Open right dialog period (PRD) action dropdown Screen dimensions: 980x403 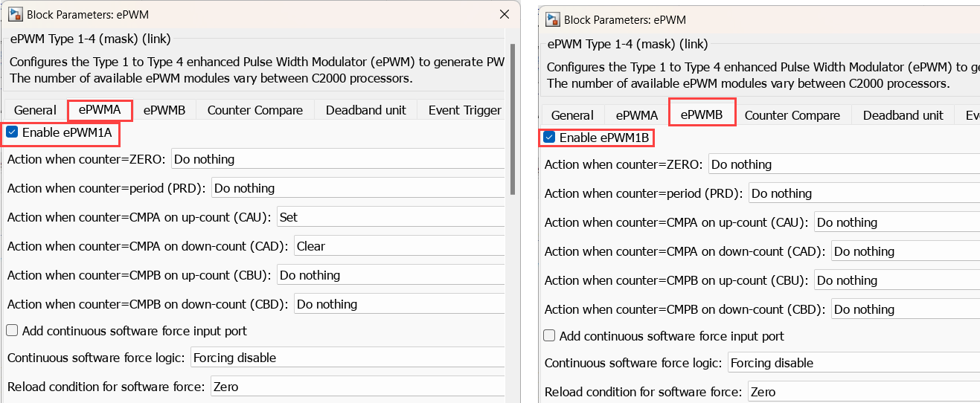click(863, 193)
